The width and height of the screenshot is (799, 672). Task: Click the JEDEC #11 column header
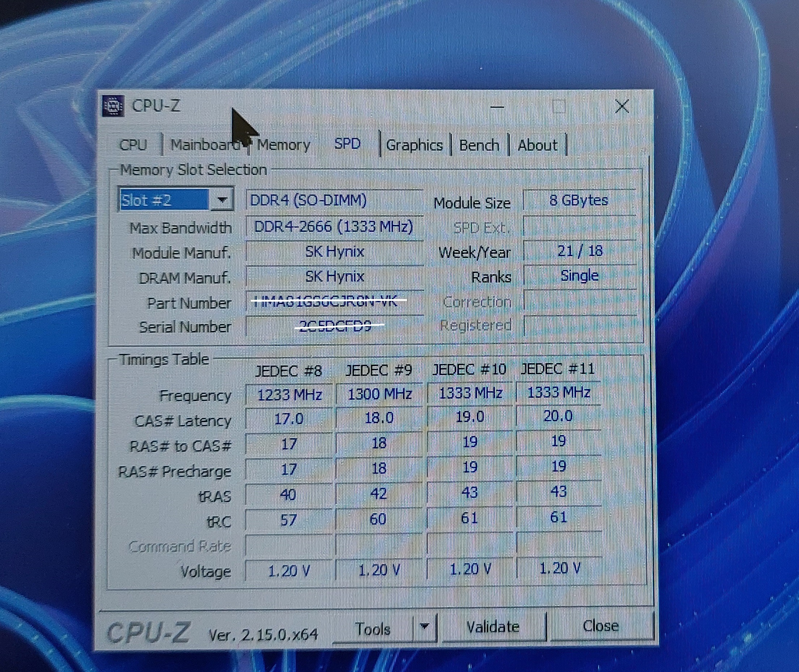557,369
